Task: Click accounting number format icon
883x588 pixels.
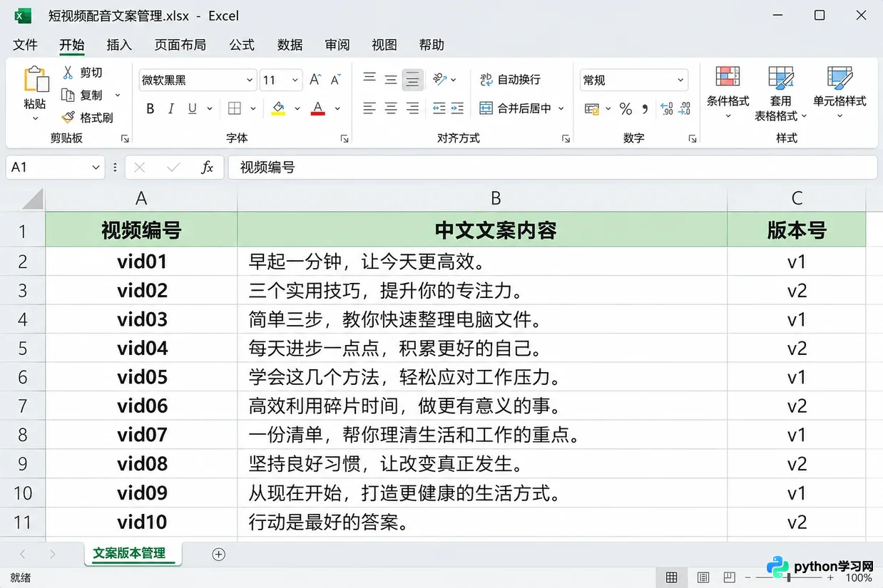Action: click(591, 109)
